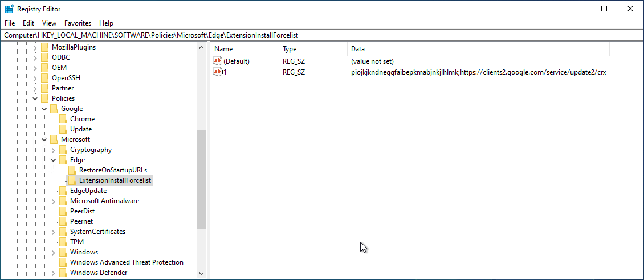This screenshot has height=280, width=644.
Task: Select the EdgeUpdate folder icon
Action: pos(63,191)
